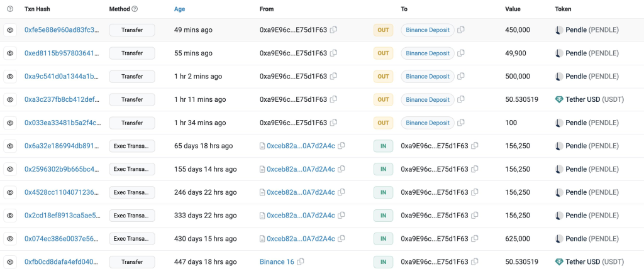Open Binance Deposit link in 50.530519 row
This screenshot has height=269, width=644.
point(428,99)
